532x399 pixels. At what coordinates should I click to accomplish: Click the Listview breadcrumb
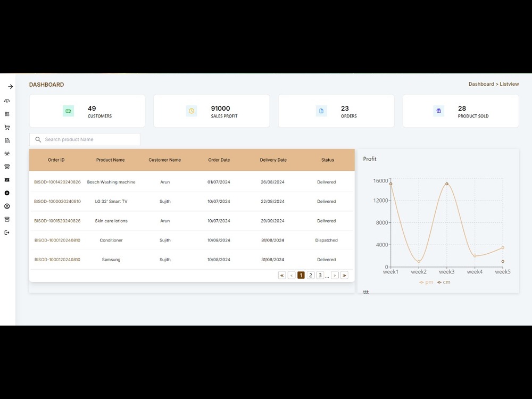point(509,84)
